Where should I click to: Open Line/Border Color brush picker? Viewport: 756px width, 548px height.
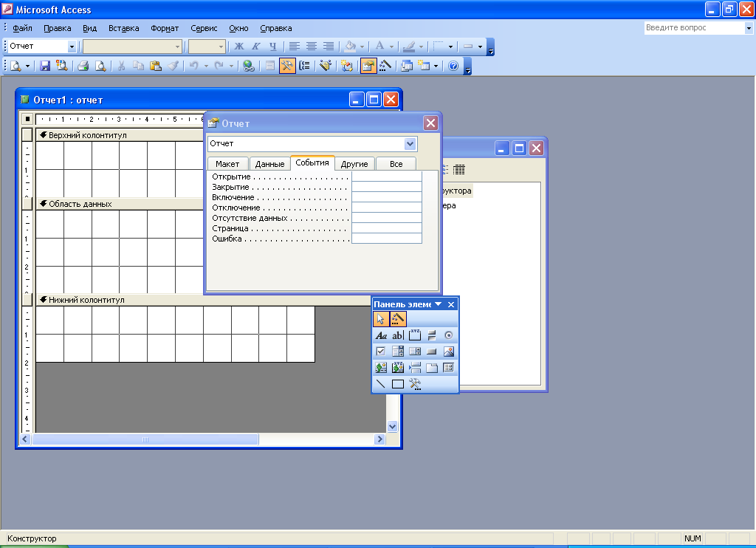(408, 47)
